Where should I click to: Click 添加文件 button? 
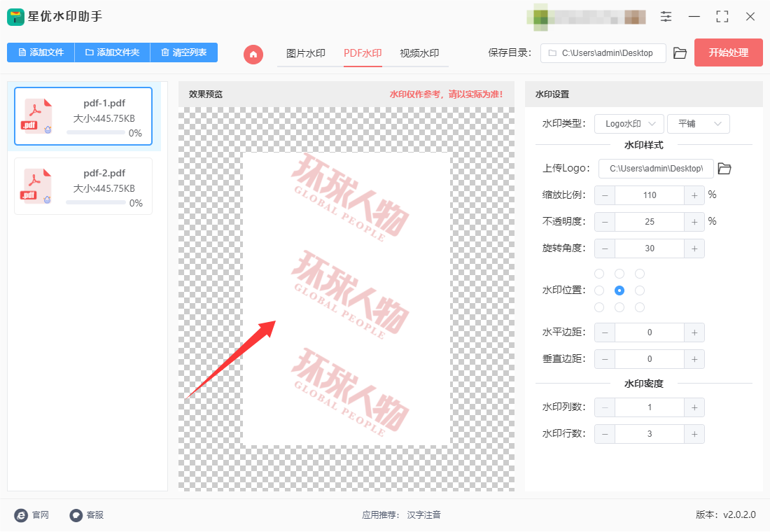pos(41,52)
